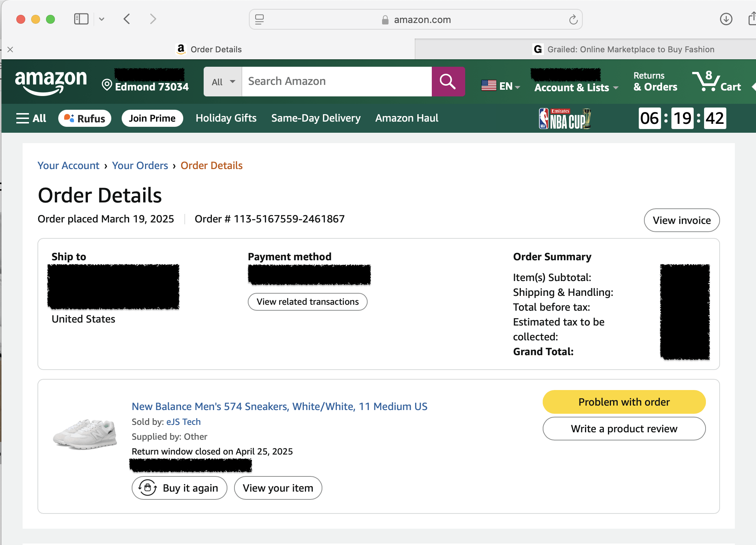Click the View invoice button
756x545 pixels.
click(682, 220)
